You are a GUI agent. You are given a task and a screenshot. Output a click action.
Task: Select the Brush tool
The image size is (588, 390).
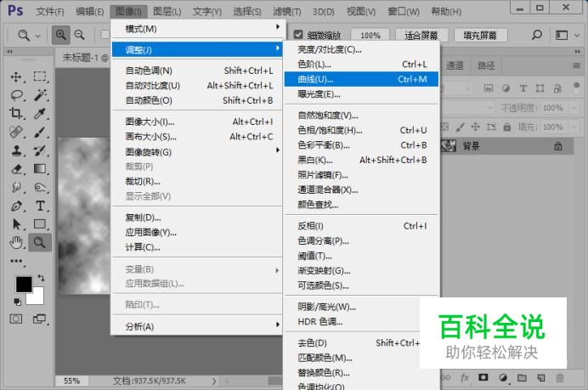[x=40, y=132]
